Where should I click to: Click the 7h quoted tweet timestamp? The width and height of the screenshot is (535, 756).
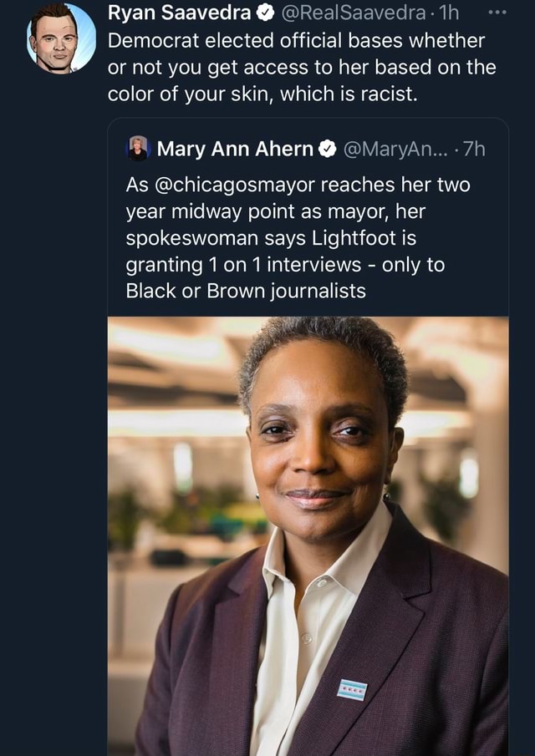point(473,150)
